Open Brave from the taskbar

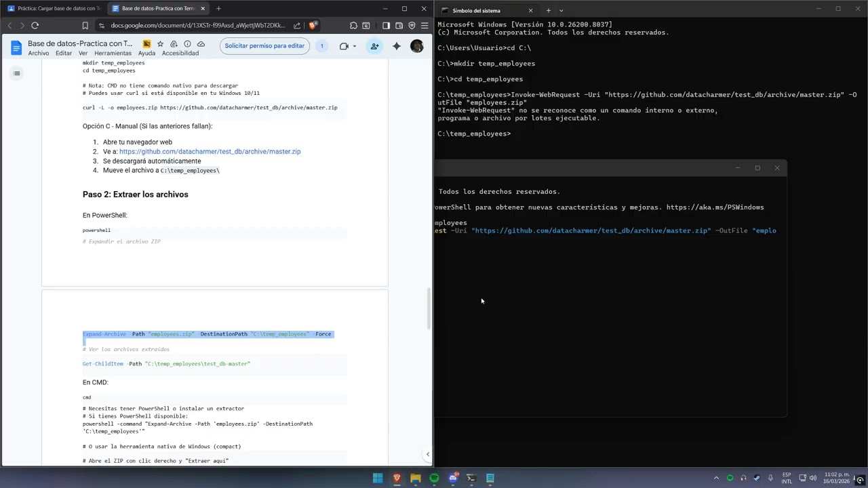[x=397, y=478]
